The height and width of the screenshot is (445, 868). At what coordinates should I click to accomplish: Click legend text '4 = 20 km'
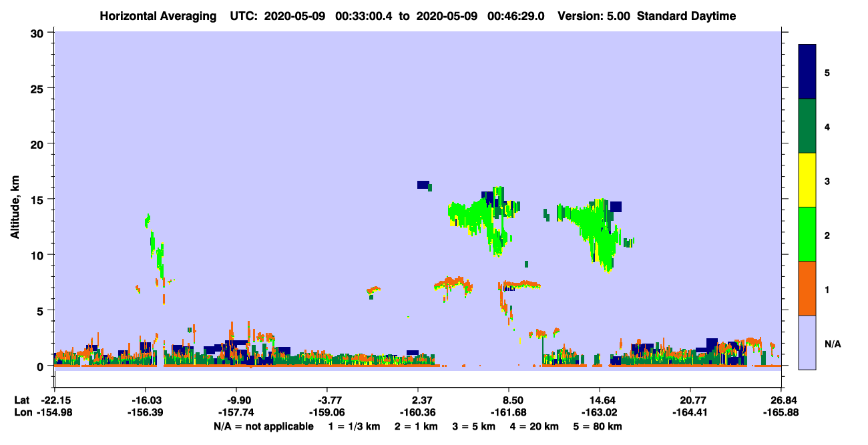pyautogui.click(x=535, y=426)
